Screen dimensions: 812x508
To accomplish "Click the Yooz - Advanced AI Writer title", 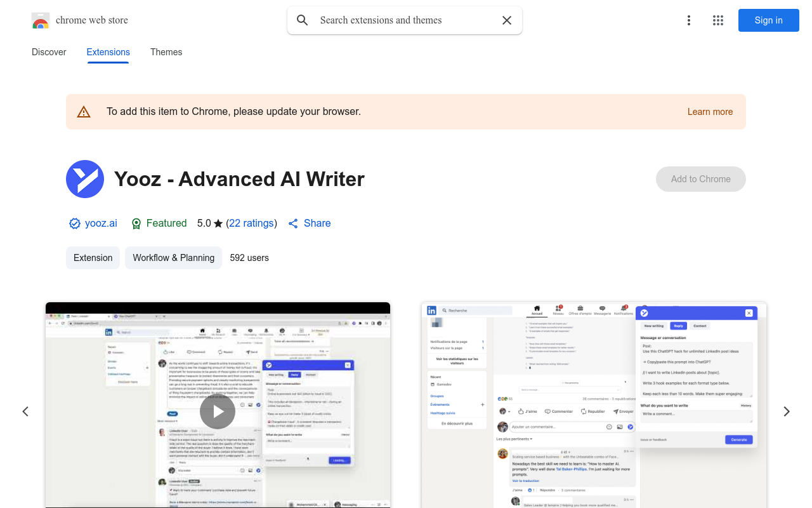I will [239, 179].
